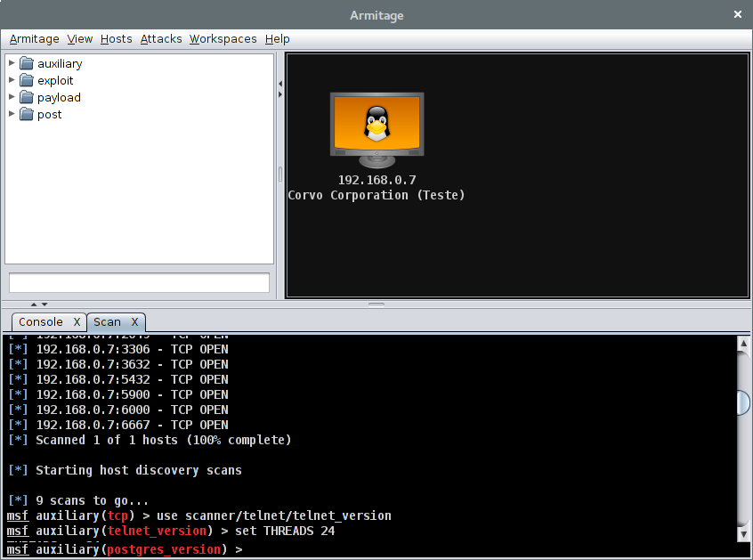Expand the post module tree node
Image resolution: width=753 pixels, height=560 pixels.
(x=12, y=114)
